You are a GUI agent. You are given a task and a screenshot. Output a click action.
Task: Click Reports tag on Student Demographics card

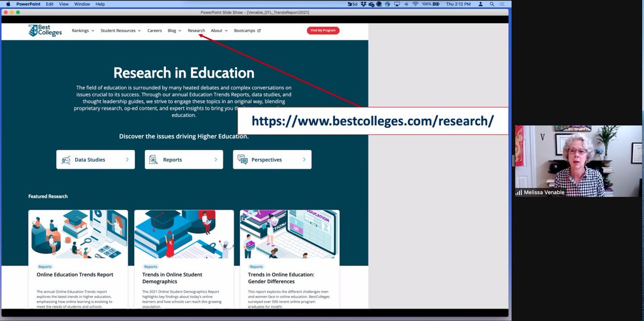point(151,267)
